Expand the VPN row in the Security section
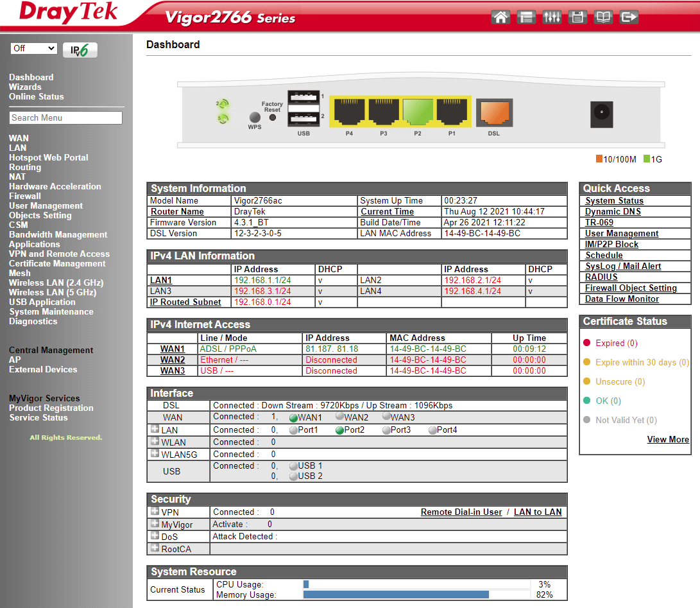 [153, 512]
